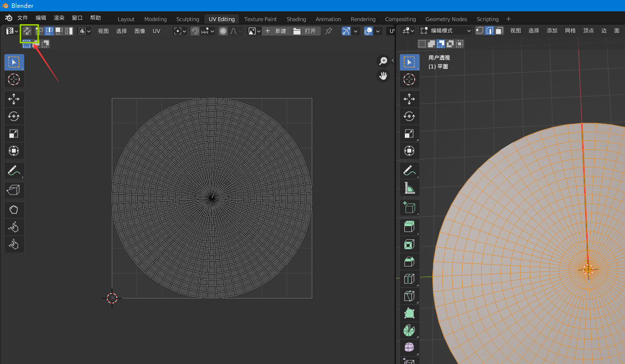Open UV menu in UV editor header
Image resolution: width=625 pixels, height=364 pixels.
156,31
